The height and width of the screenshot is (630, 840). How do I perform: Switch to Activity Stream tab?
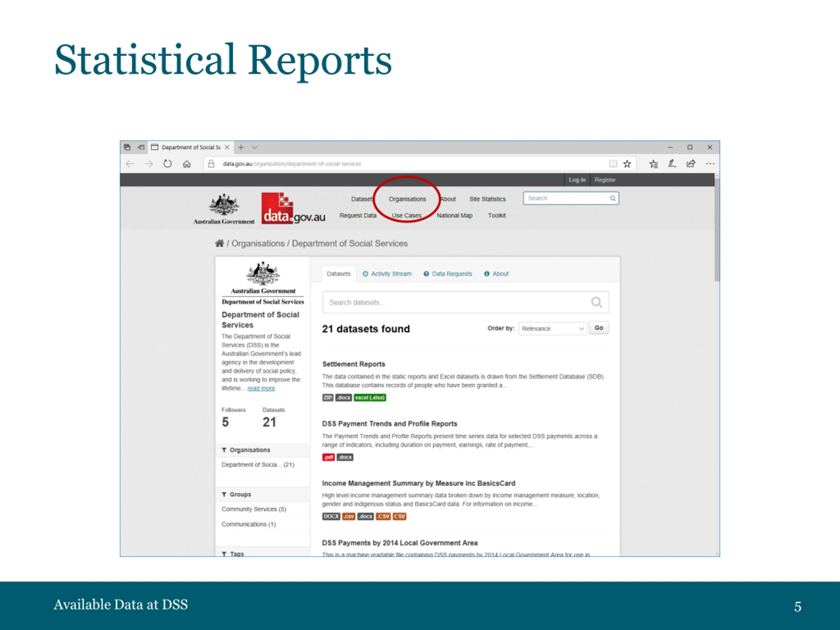point(387,274)
